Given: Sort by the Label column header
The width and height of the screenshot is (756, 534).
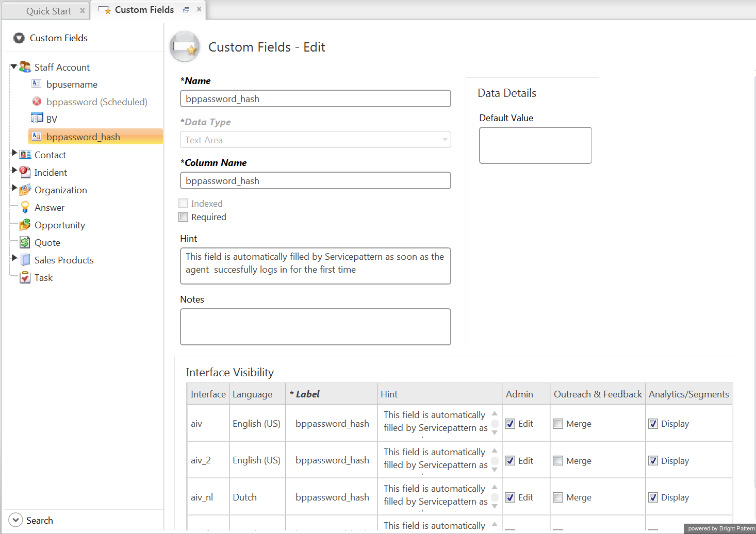Looking at the screenshot, I should (332, 394).
